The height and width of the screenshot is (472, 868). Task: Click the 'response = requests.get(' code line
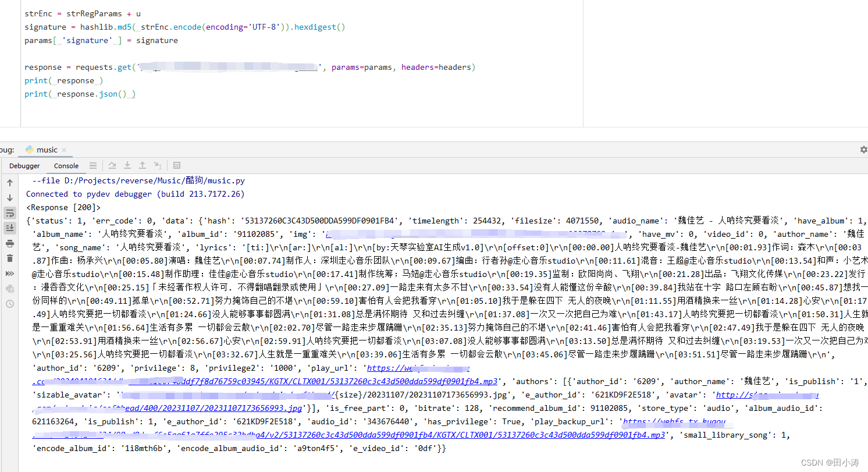250,67
